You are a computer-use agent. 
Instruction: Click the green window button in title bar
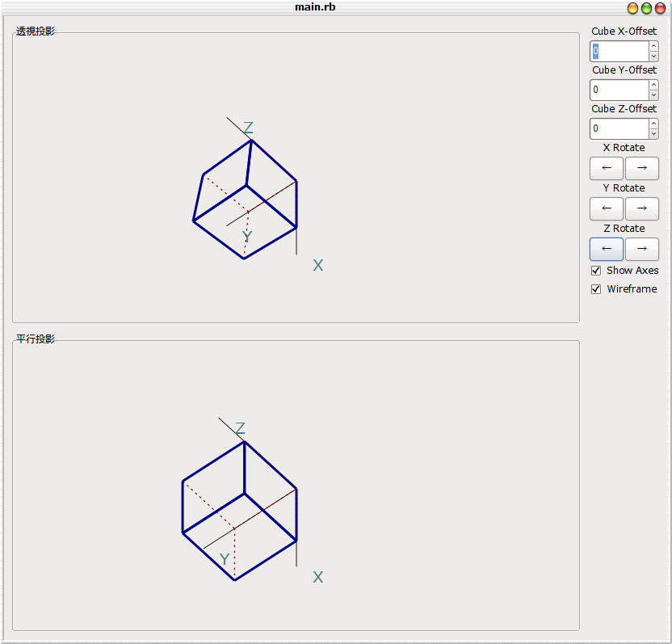tap(646, 8)
